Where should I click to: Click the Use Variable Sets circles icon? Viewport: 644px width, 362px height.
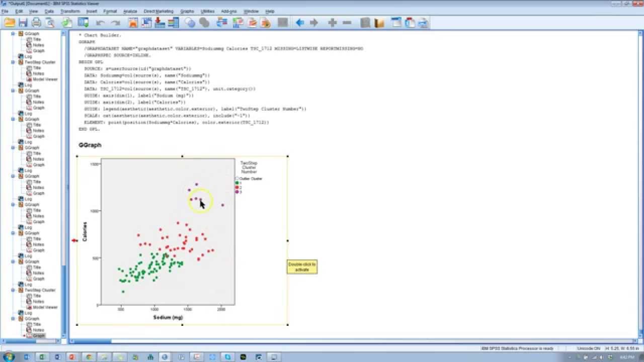pos(190,23)
